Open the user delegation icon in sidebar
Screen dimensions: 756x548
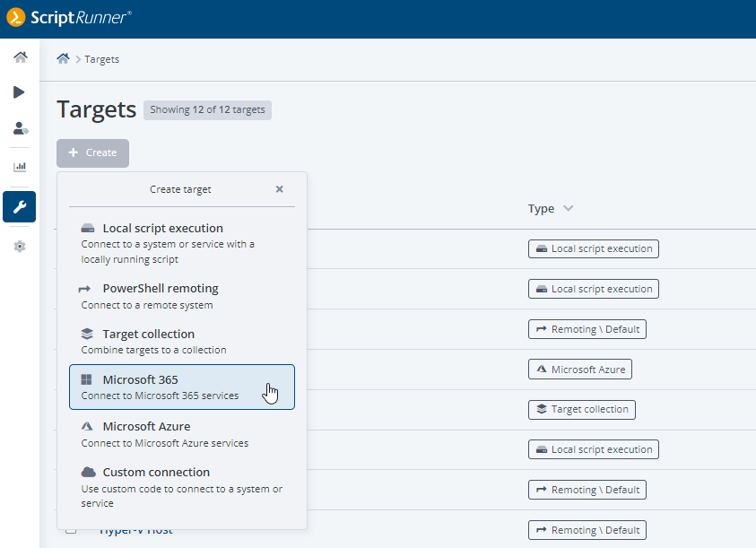tap(20, 129)
